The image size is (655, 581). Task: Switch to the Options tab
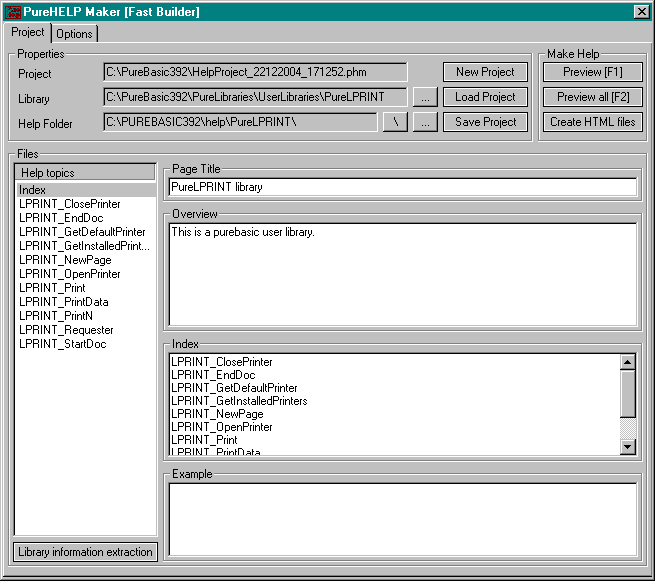(x=74, y=34)
